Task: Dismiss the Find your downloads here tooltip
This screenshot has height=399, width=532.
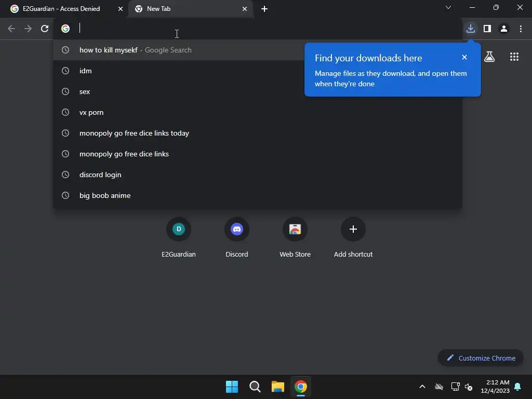Action: tap(464, 57)
